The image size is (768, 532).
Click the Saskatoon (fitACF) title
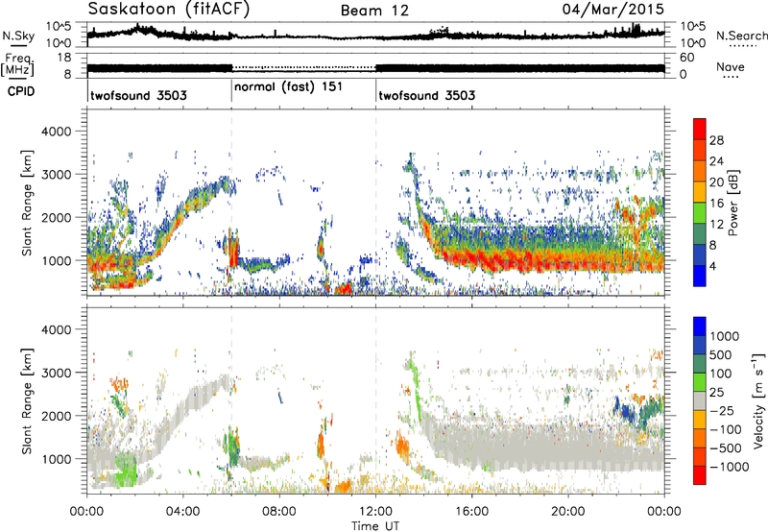point(169,10)
